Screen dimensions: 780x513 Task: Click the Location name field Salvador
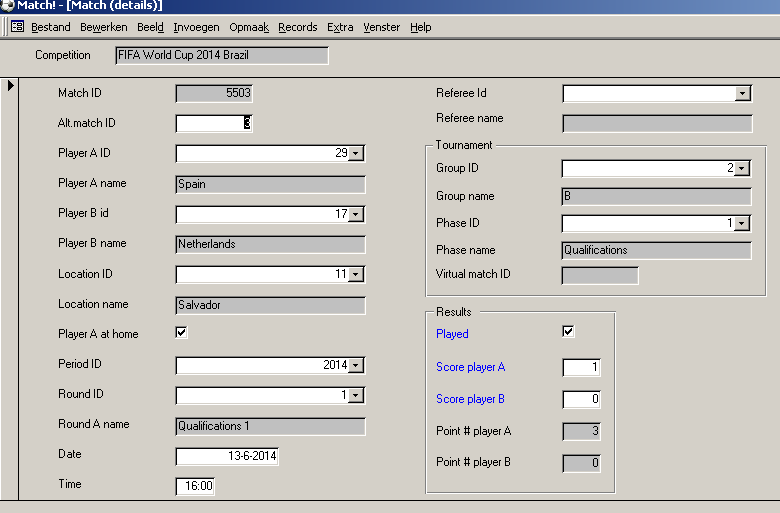[271, 305]
